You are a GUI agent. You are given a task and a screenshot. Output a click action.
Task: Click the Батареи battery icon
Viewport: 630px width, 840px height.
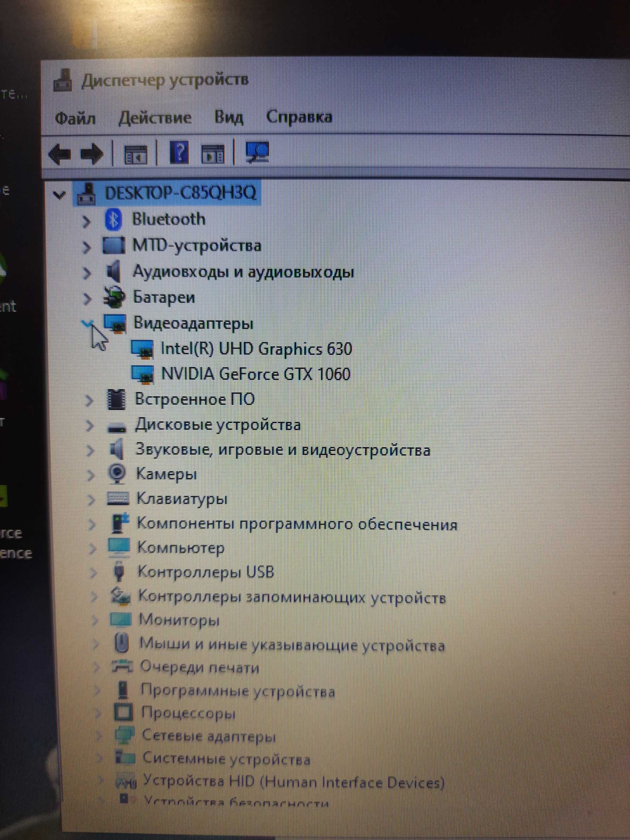tap(114, 297)
